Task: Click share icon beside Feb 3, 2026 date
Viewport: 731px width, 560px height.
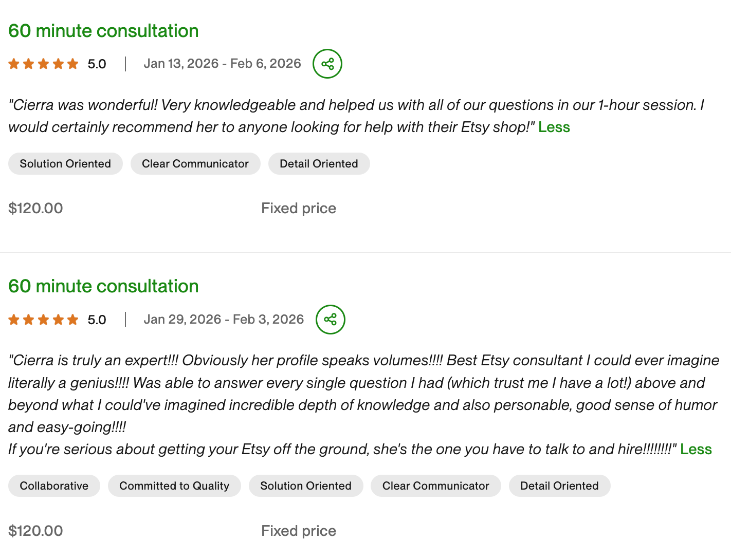Action: 330,320
